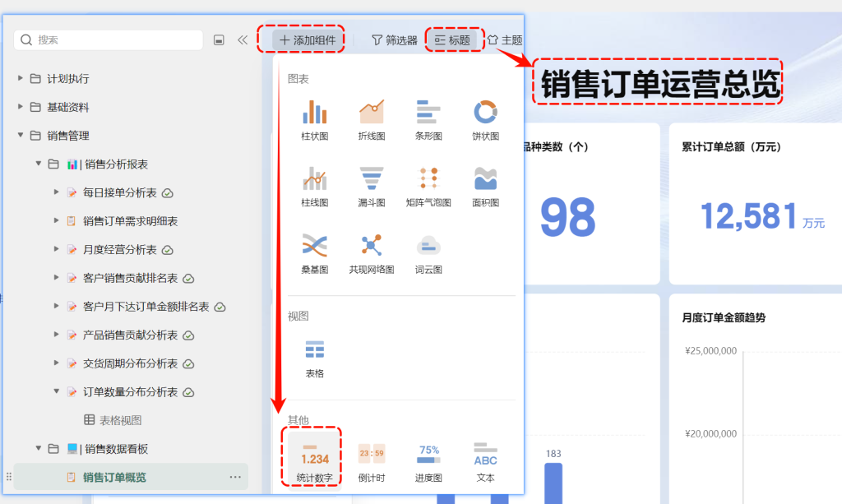Screen dimensions: 842x504
Task: Collapse the 销售数据看板 folder
Action: 38,447
